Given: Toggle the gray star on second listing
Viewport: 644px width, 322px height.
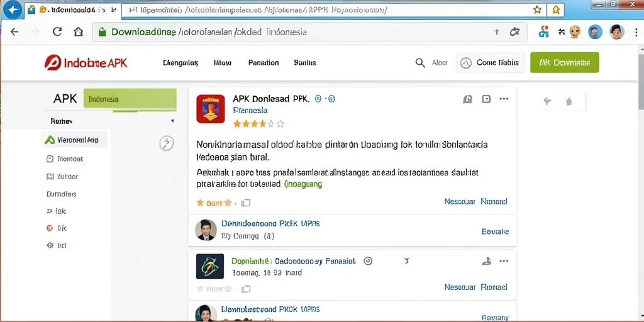Looking at the screenshot, I should [x=200, y=288].
